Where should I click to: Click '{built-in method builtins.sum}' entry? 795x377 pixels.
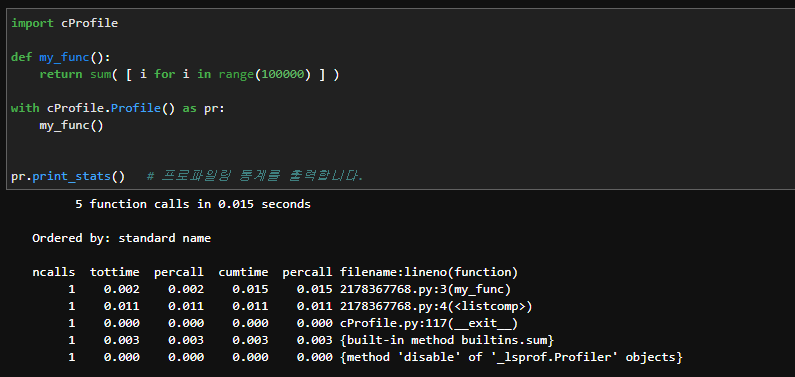point(447,341)
